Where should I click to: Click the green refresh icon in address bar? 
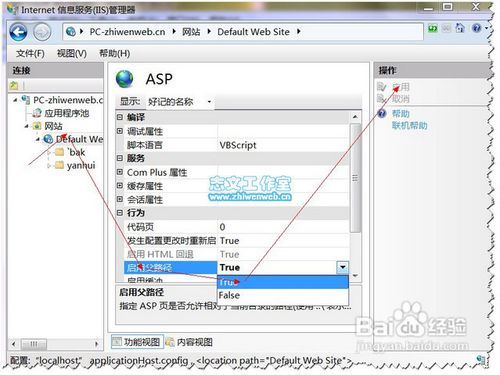433,28
